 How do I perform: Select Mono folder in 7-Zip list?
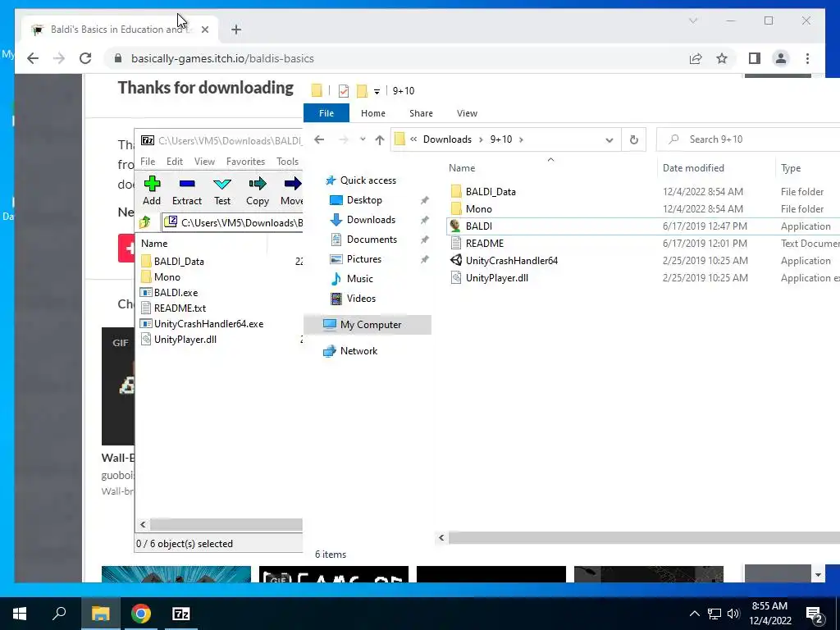tap(161, 277)
